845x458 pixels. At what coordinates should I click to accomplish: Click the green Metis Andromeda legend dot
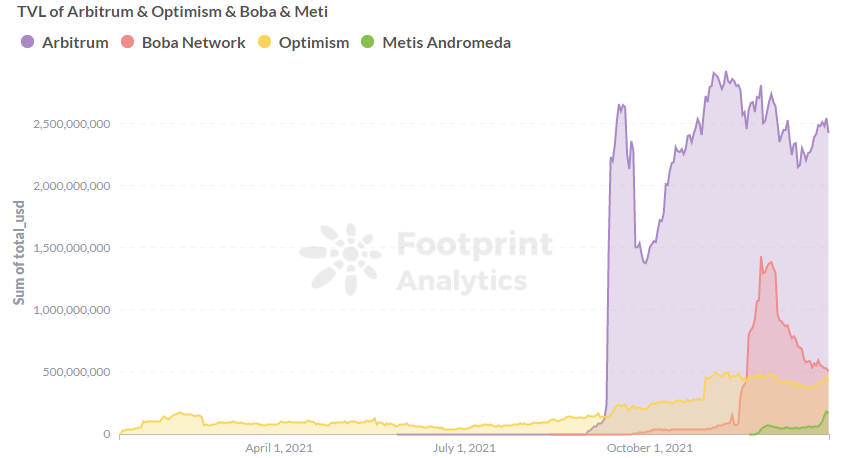[x=368, y=41]
